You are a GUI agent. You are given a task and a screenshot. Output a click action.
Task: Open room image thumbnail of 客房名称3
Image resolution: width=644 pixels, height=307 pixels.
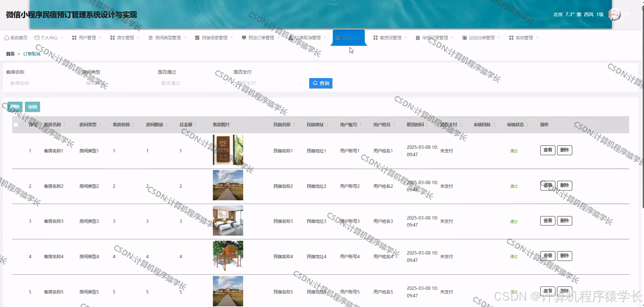click(228, 220)
